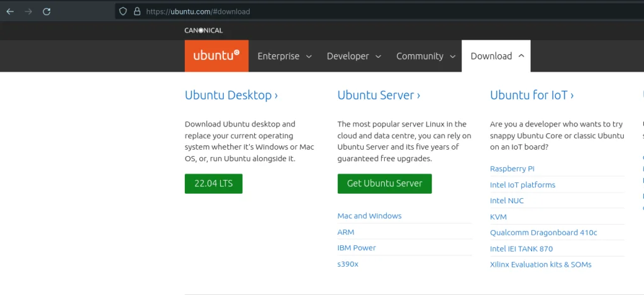Viewport: 644px width, 295px height.
Task: Click the green 22.04 LTS button
Action: pos(214,184)
